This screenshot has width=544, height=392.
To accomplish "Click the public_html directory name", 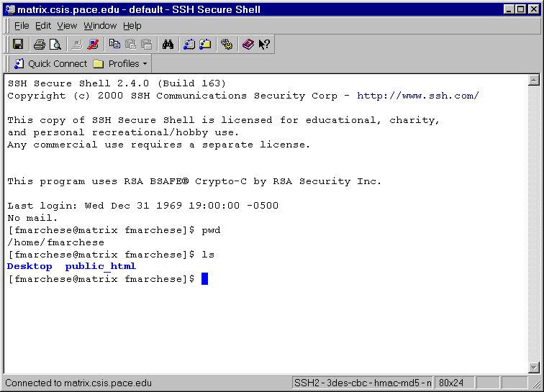I will (x=101, y=266).
